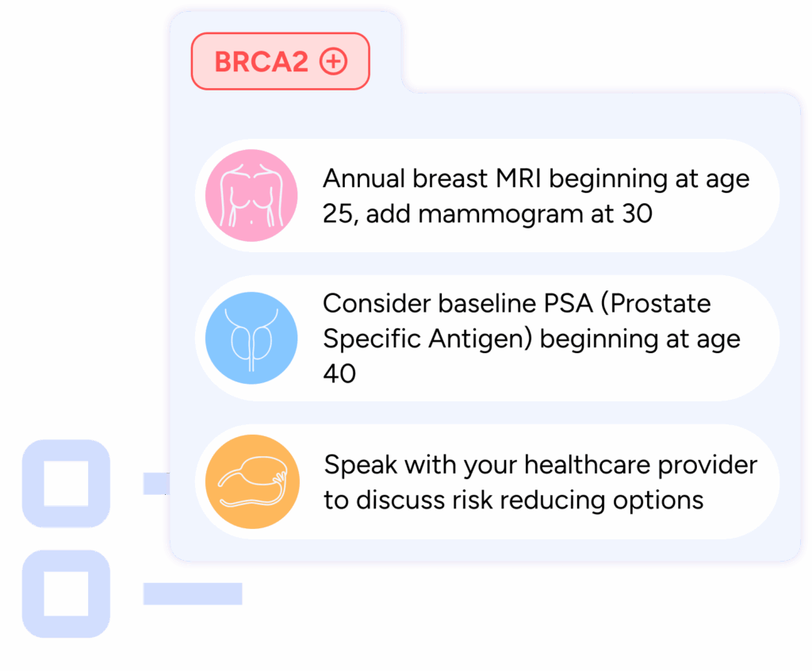This screenshot has width=812, height=671.
Task: Click the 'Annual breast MRI' text
Action: (x=432, y=178)
